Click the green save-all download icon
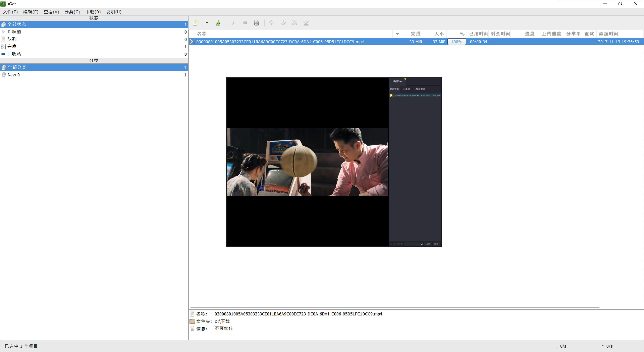The width and height of the screenshot is (644, 352). point(218,23)
